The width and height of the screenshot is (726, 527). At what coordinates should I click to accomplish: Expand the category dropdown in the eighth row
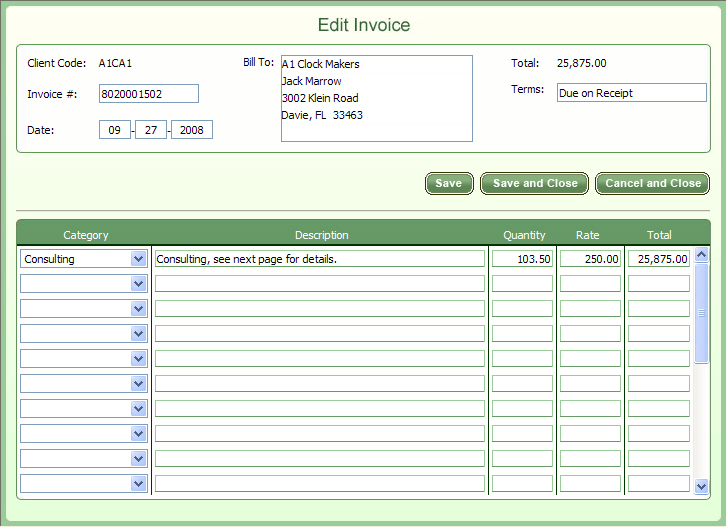coord(138,434)
